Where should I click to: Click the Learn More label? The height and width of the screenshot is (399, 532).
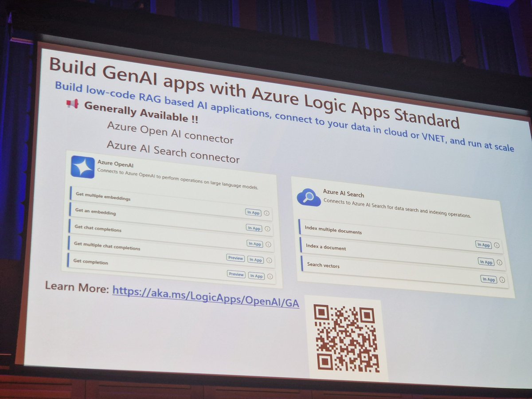click(x=77, y=287)
